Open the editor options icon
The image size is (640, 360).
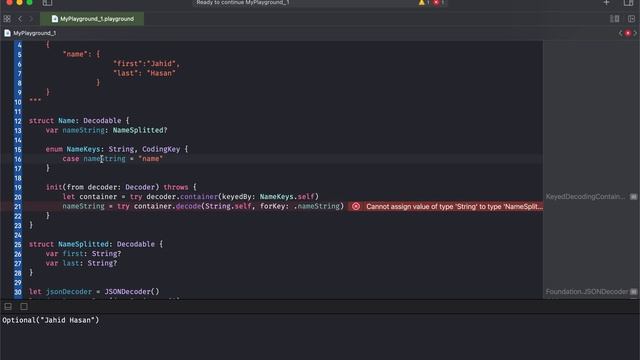pyautogui.click(x=614, y=19)
